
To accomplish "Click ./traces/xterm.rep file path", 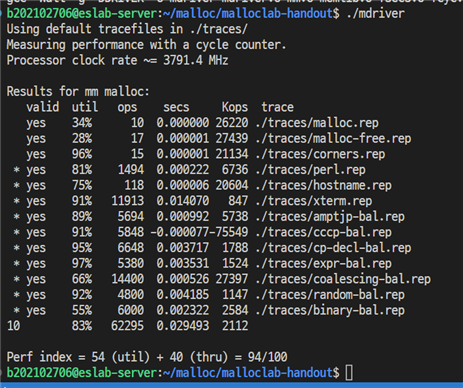I will click(313, 201).
